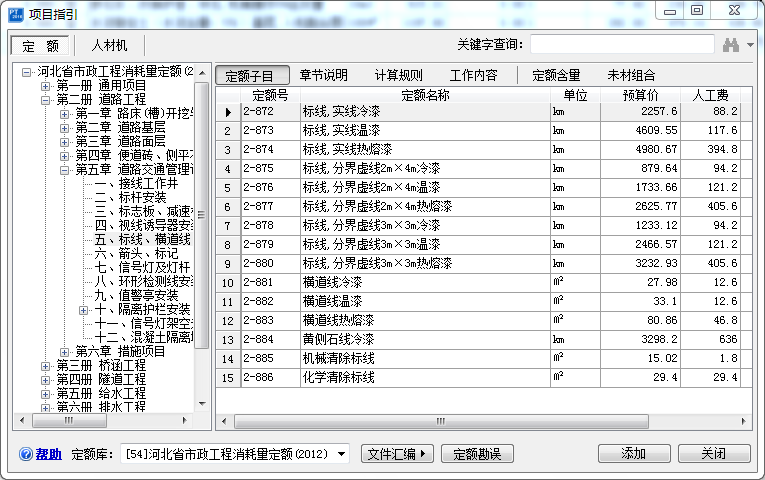
Task: Expand 第一册 通用项目 node
Action: click(x=45, y=86)
